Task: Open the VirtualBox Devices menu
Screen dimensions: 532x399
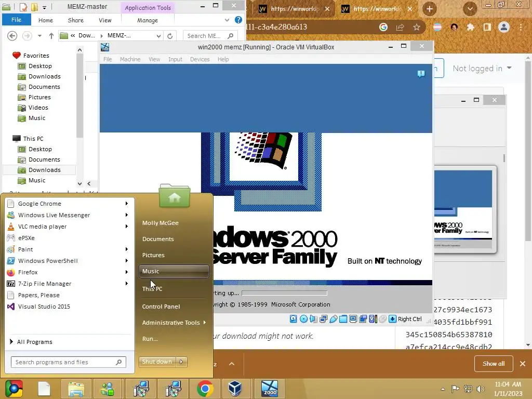Action: coord(199,59)
